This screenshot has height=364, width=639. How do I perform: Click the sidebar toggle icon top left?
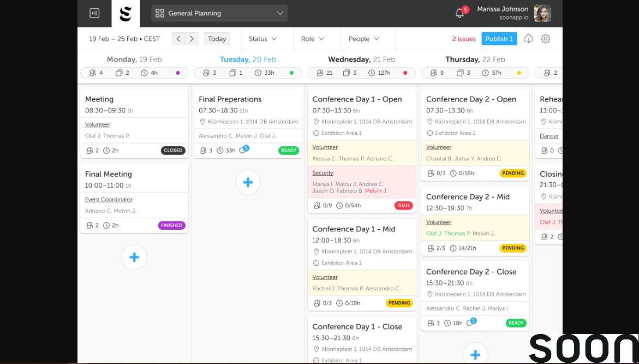pyautogui.click(x=94, y=13)
